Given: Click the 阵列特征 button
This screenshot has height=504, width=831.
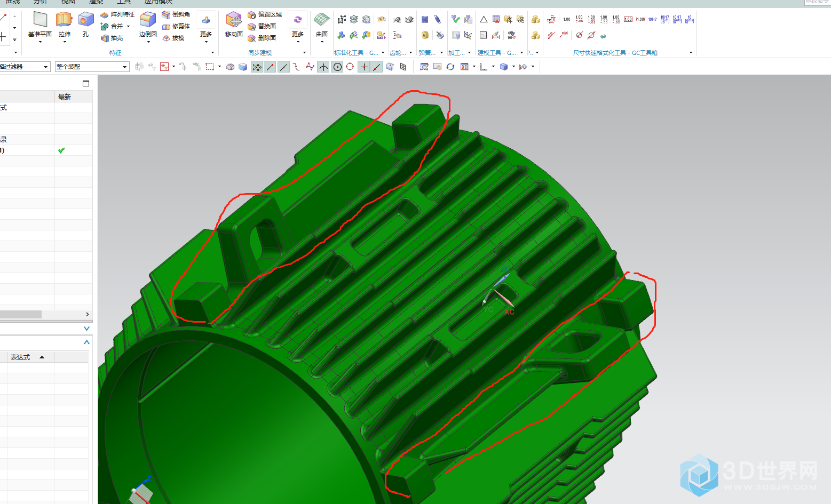Looking at the screenshot, I should pos(117,14).
